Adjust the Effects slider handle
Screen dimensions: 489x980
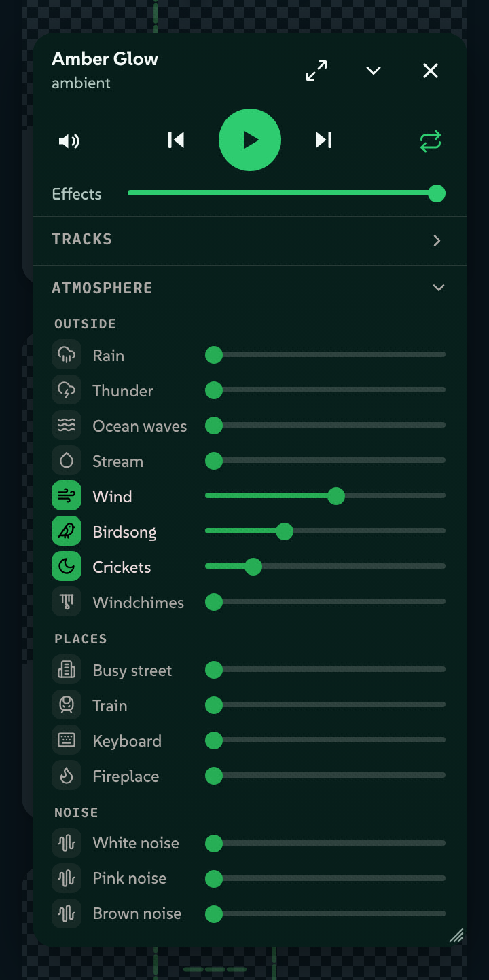tap(437, 193)
